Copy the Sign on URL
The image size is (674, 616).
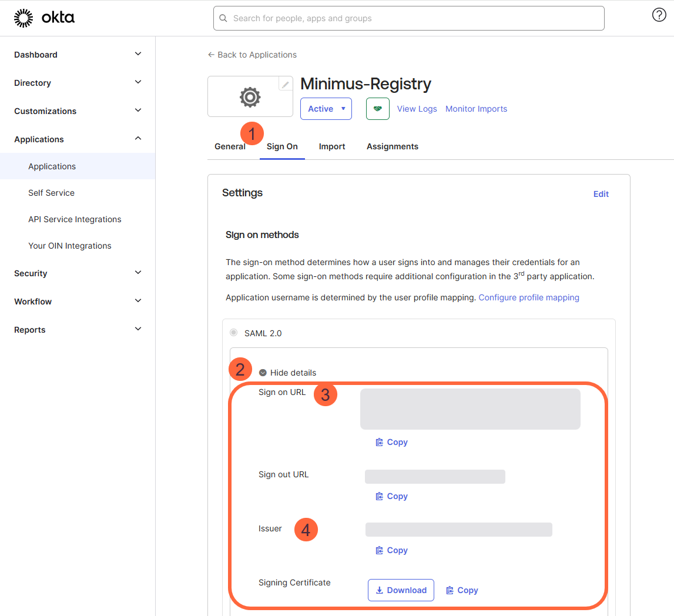[x=391, y=442]
